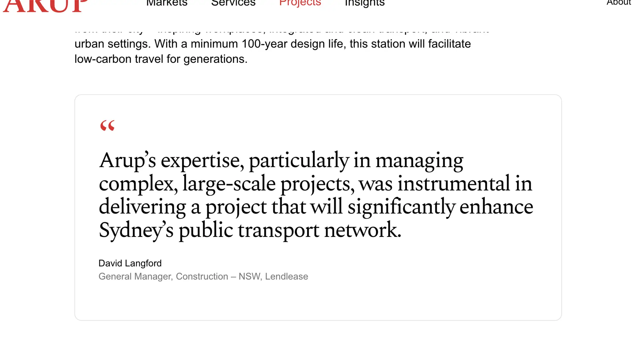Open the Markets menu

coord(167,3)
